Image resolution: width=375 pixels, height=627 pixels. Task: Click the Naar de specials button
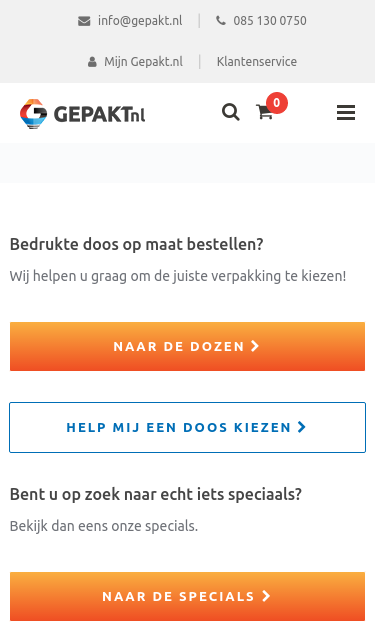[x=188, y=596]
